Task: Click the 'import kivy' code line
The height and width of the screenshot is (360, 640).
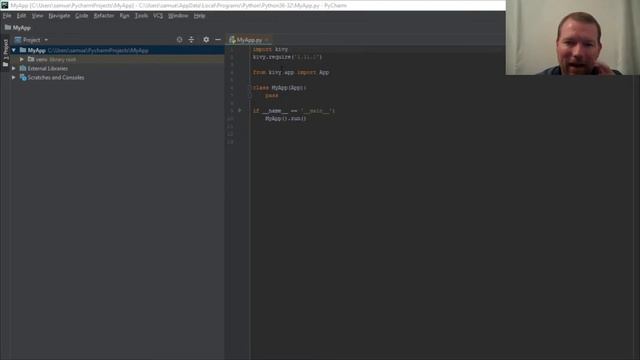Action: [x=270, y=49]
